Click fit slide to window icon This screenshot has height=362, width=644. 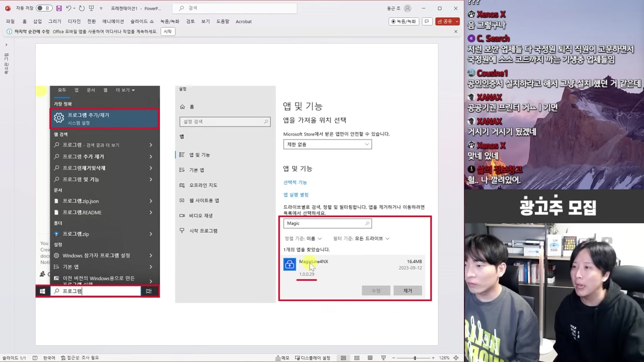(456, 358)
